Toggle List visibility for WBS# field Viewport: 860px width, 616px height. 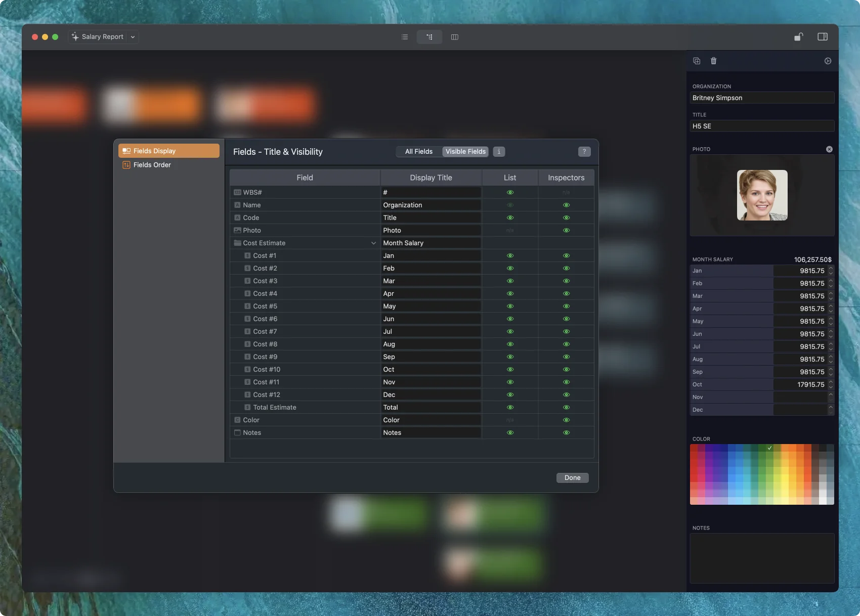click(x=510, y=193)
